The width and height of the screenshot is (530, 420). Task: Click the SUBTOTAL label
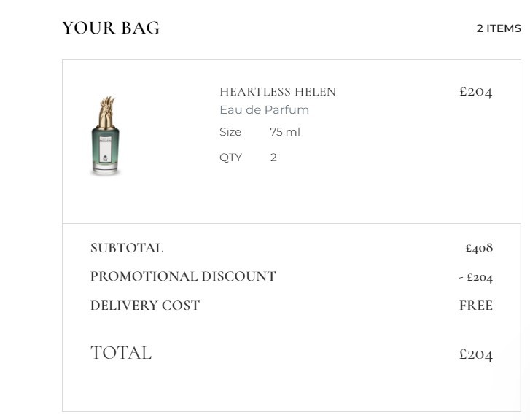click(x=127, y=248)
